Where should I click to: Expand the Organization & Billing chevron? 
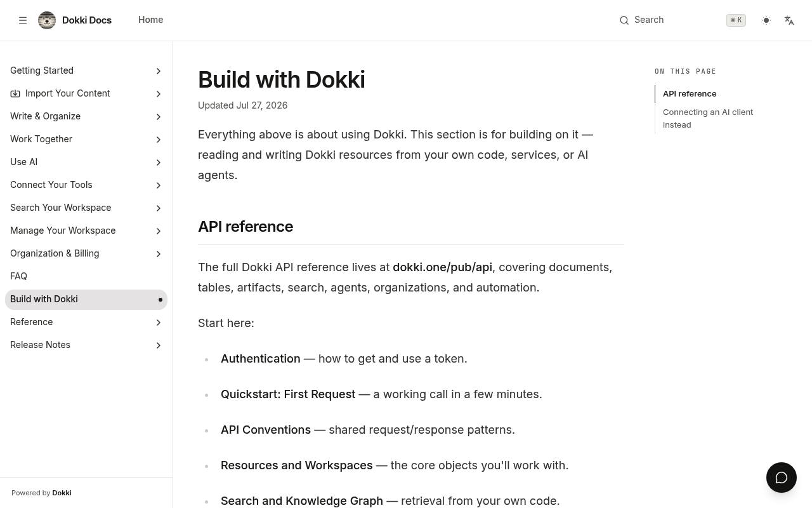point(159,254)
